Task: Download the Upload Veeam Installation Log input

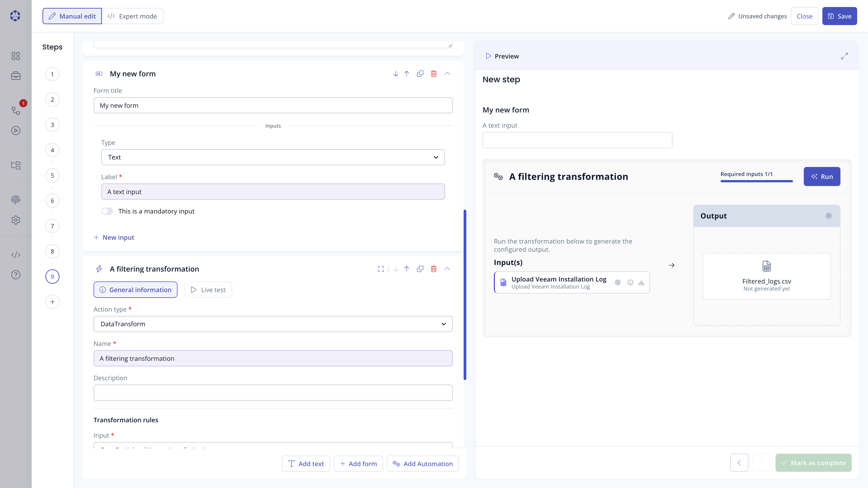Action: 641,283
